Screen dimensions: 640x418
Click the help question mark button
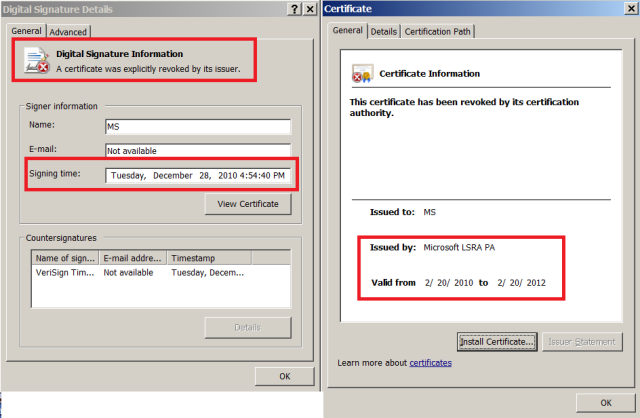[294, 9]
